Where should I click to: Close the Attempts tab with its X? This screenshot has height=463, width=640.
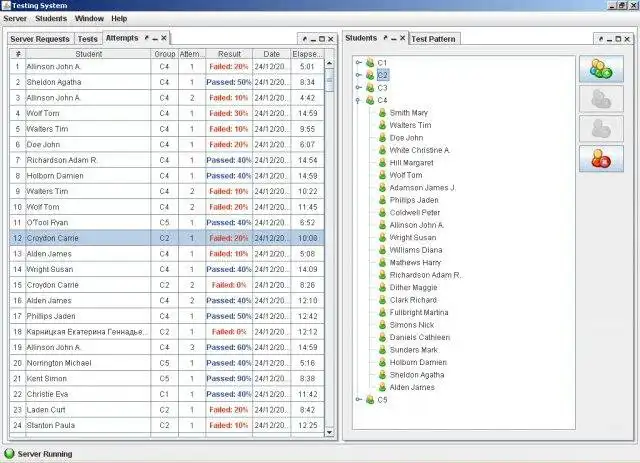(164, 38)
